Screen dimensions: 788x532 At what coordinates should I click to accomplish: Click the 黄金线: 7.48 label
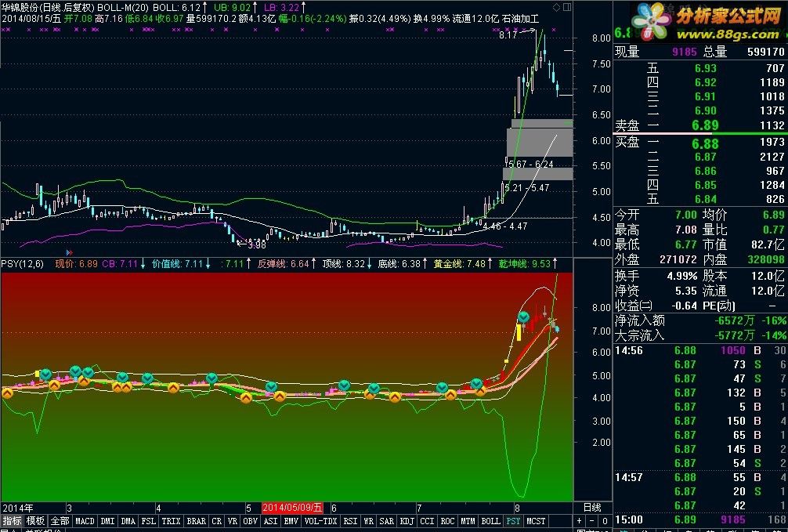pyautogui.click(x=460, y=263)
